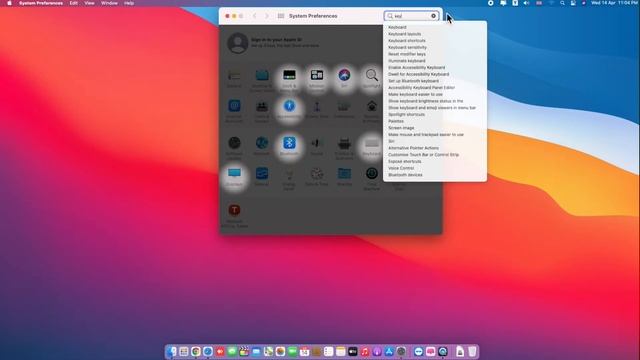
Task: Open the highlighted Bluetooth pane icon
Action: point(289,143)
